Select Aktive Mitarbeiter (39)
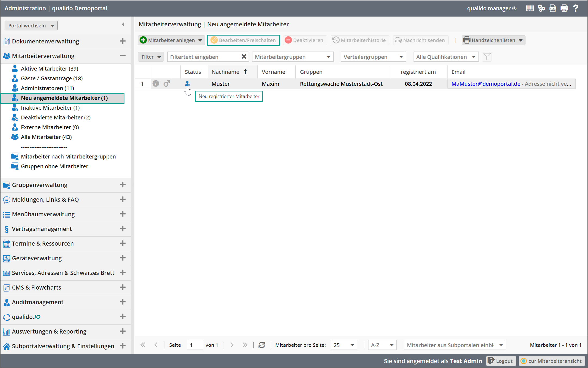The width and height of the screenshot is (588, 368). pyautogui.click(x=49, y=69)
